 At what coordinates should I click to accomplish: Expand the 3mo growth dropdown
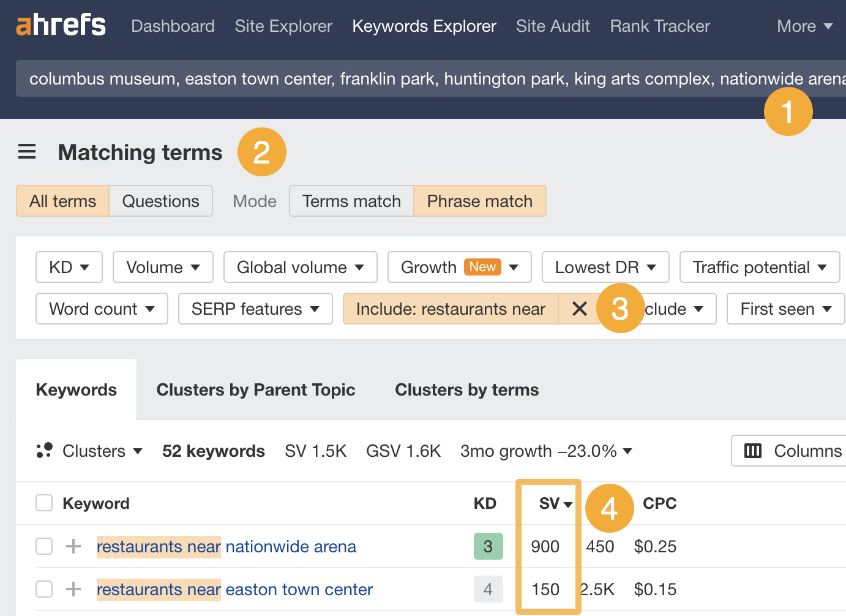[627, 451]
